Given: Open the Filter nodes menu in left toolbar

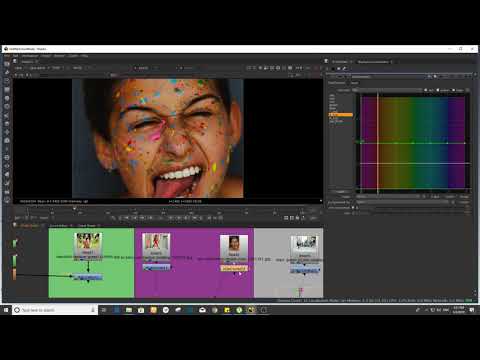Looking at the screenshot, I should pos(7,107).
